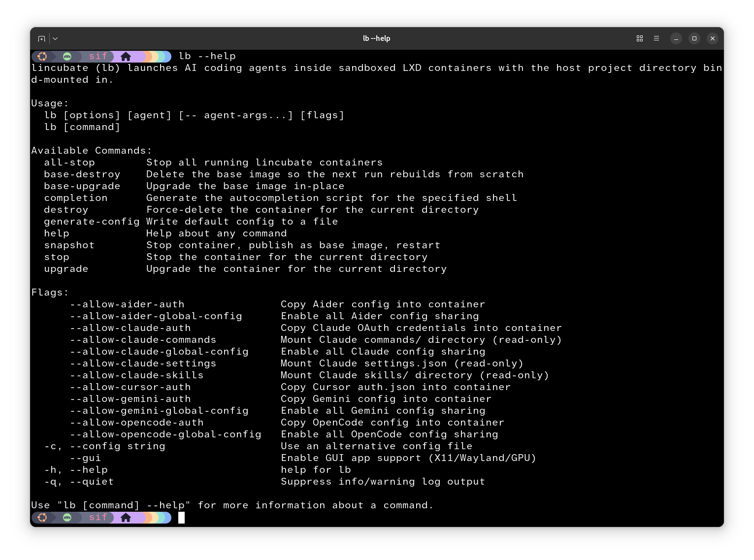Image resolution: width=754 pixels, height=560 pixels.
Task: Click the '--allow-claude-auth' flag
Action: point(130,328)
